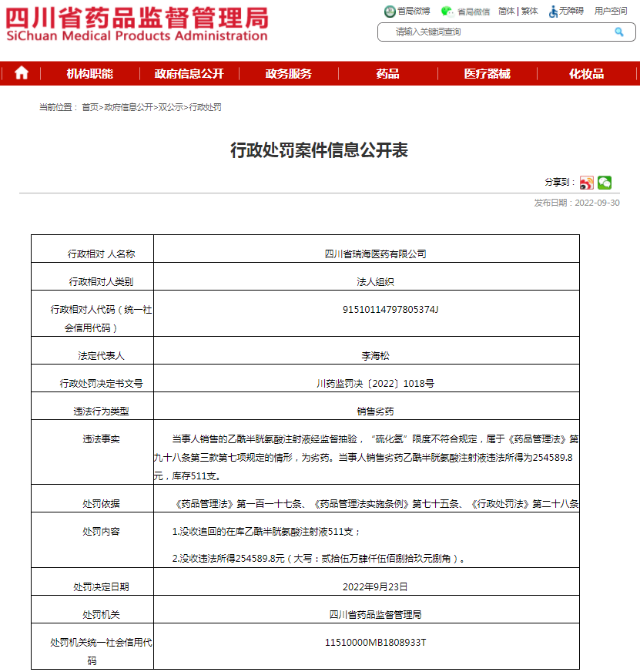Click the 无障碍 accessibility icon link
This screenshot has width=640, height=672.
tap(566, 11)
